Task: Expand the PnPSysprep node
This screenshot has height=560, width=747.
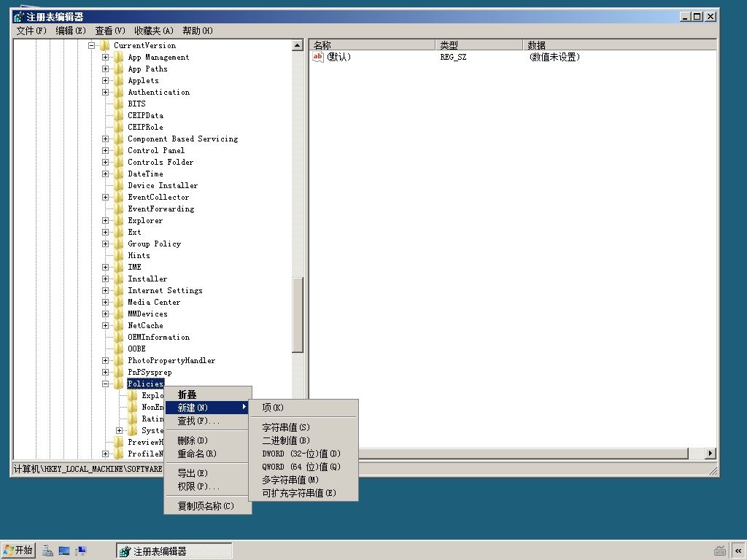Action: point(105,373)
